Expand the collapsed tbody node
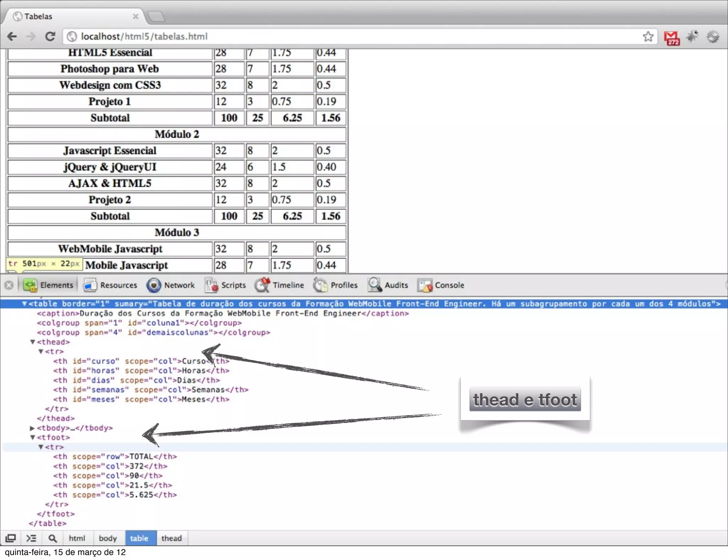 [x=32, y=428]
